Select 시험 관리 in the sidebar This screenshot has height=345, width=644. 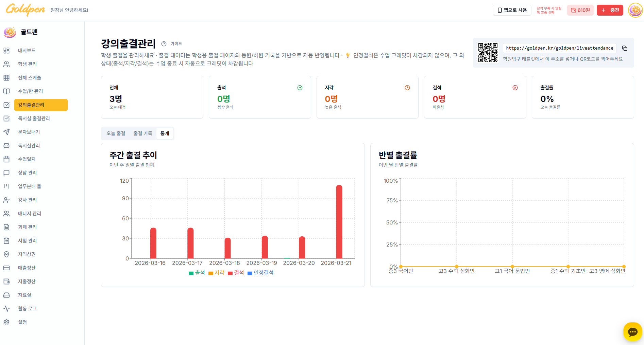(27, 240)
